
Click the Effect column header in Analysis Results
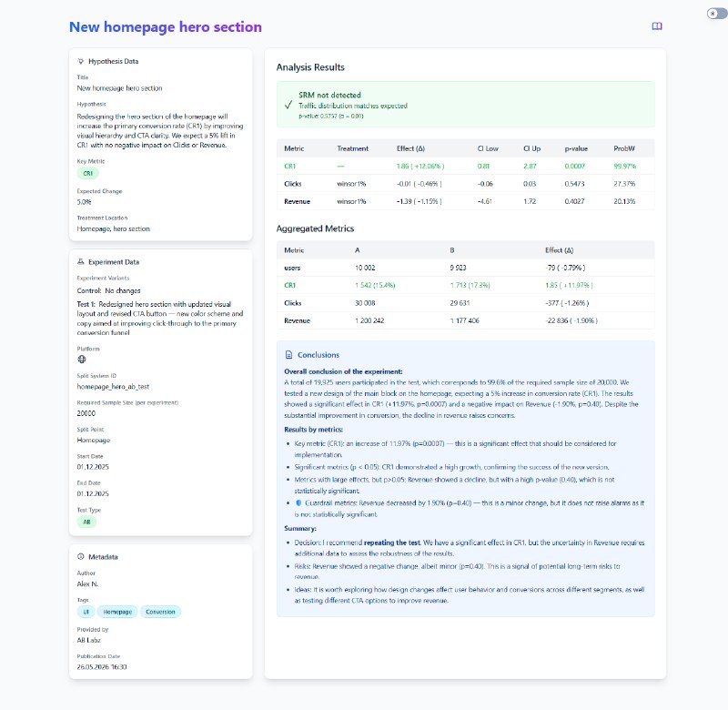pyautogui.click(x=410, y=148)
